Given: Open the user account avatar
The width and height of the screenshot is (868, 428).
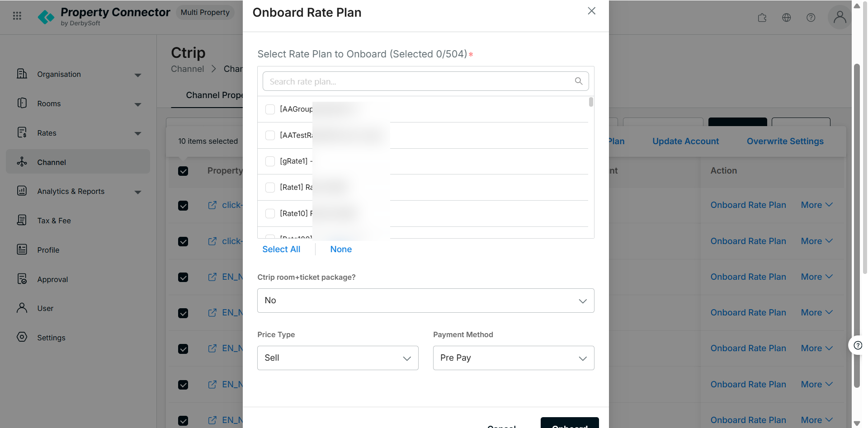Looking at the screenshot, I should tap(840, 17).
